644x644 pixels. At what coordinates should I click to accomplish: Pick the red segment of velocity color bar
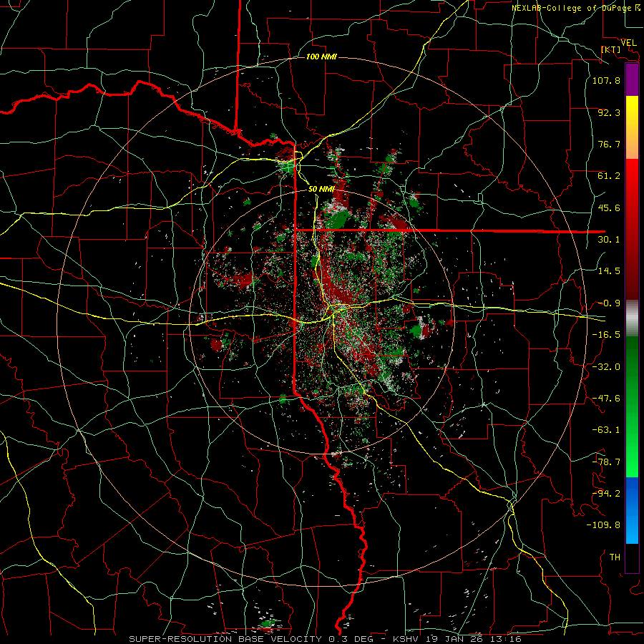click(632, 229)
